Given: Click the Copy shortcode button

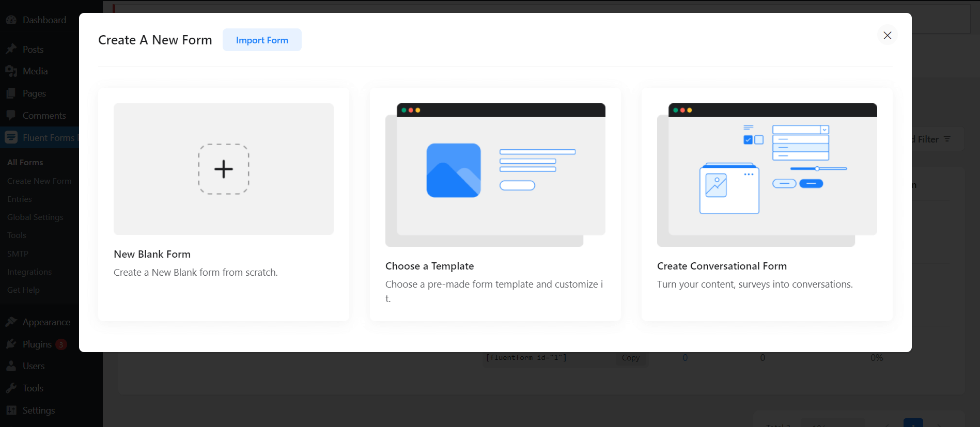Looking at the screenshot, I should pyautogui.click(x=630, y=358).
